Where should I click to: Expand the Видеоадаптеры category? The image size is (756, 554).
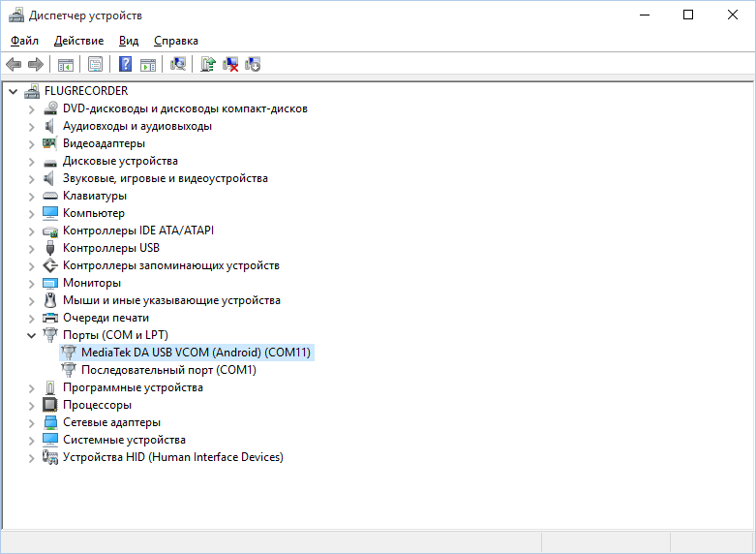31,143
